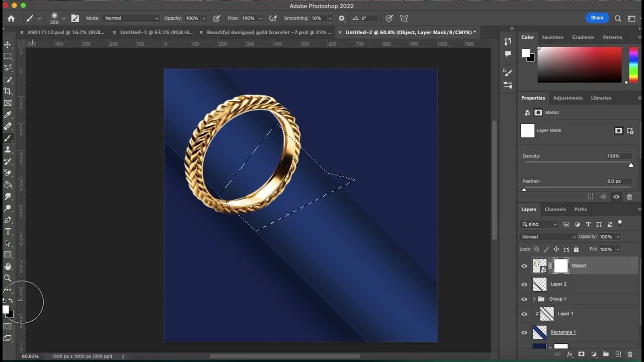Select the Clone Stamp tool

tap(8, 150)
